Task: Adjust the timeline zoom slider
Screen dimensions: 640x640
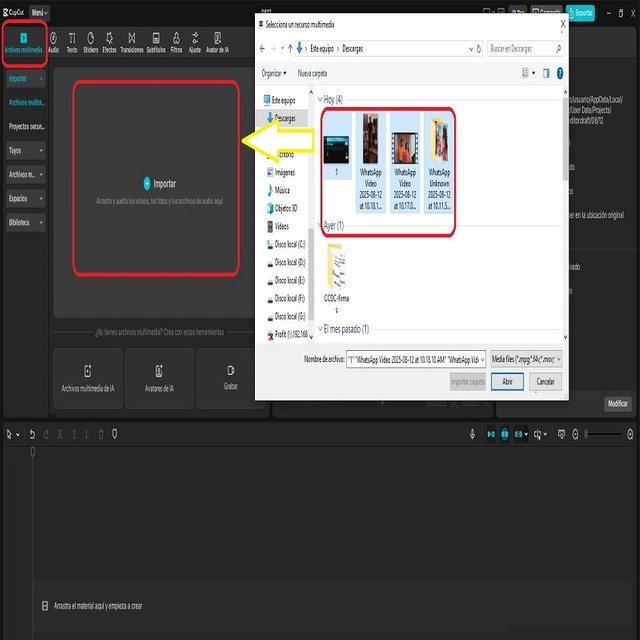Action: tap(604, 434)
